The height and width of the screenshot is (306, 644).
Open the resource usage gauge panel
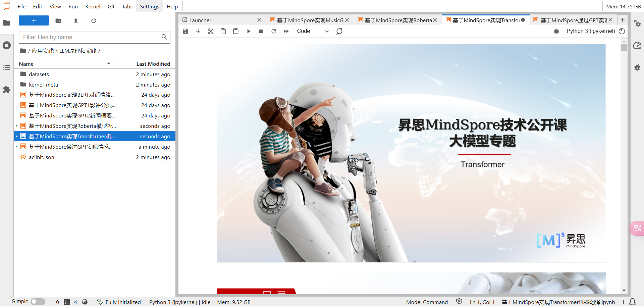[x=637, y=45]
